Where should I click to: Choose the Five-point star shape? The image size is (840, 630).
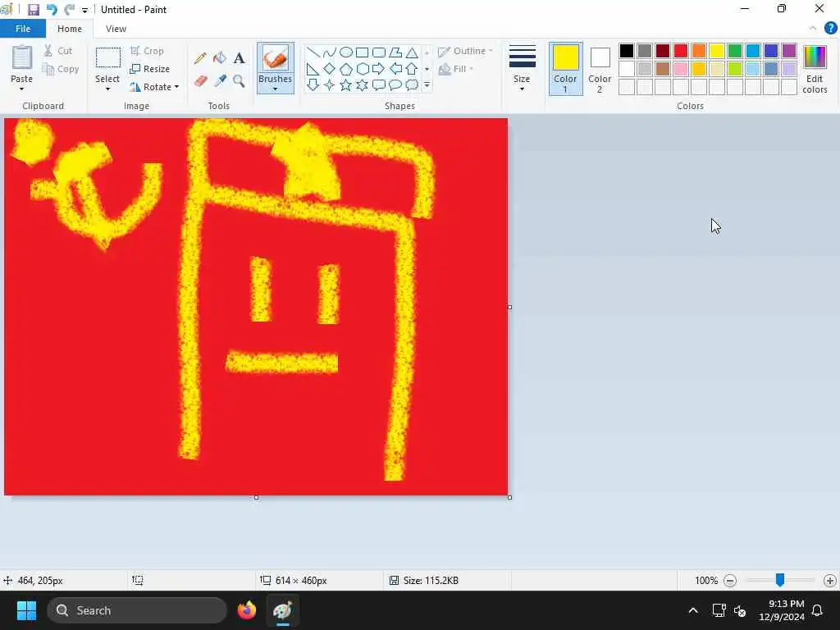(346, 84)
